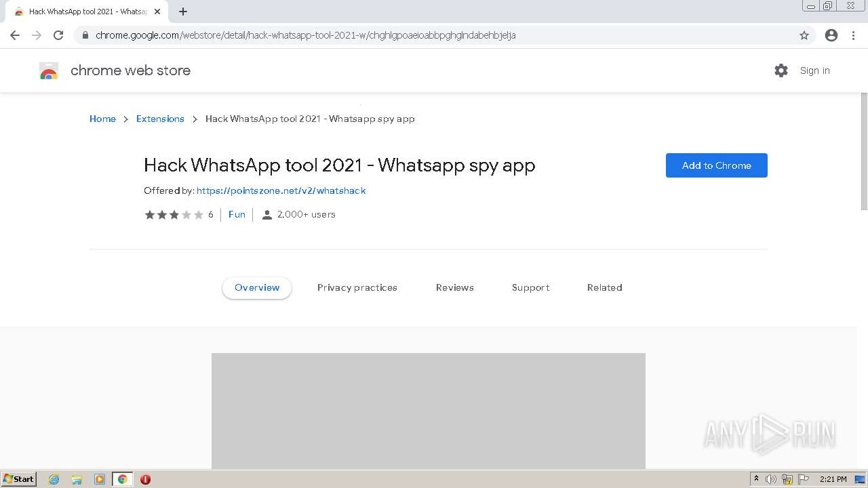868x488 pixels.
Task: View site info via the padlock icon
Action: (85, 35)
